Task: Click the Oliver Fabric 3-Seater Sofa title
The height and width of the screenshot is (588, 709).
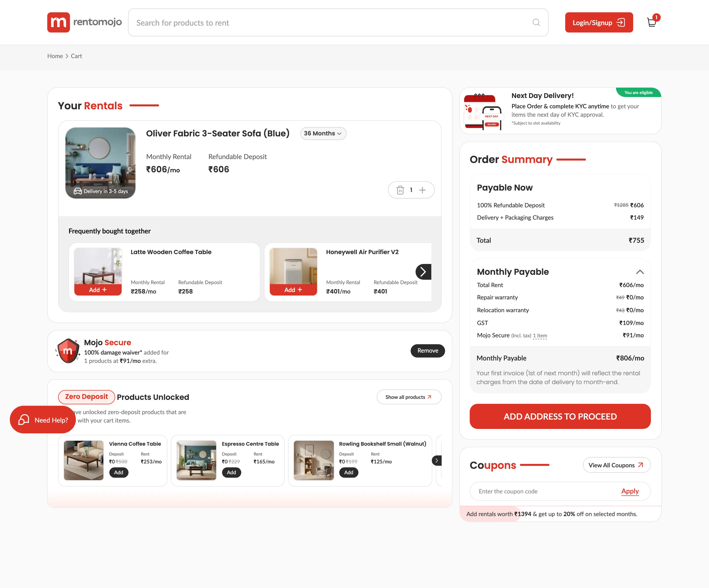Action: click(218, 133)
